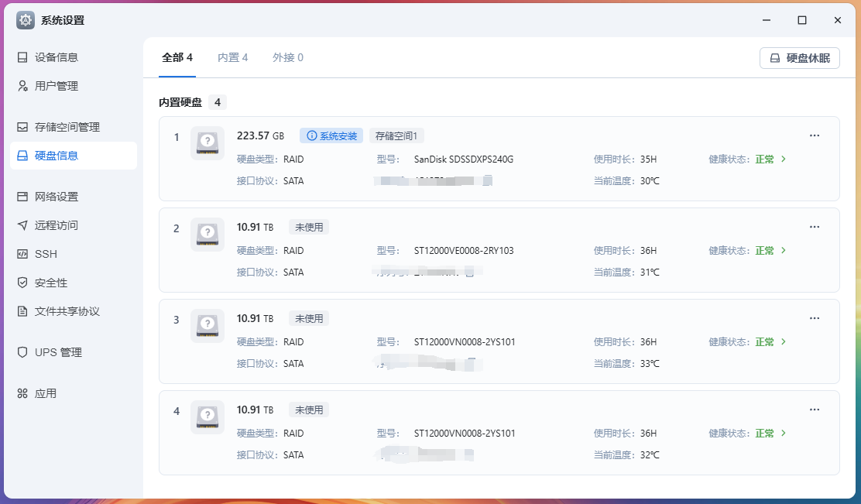The height and width of the screenshot is (504, 861).
Task: Click the disk 2 drive thumbnail icon
Action: (x=207, y=235)
